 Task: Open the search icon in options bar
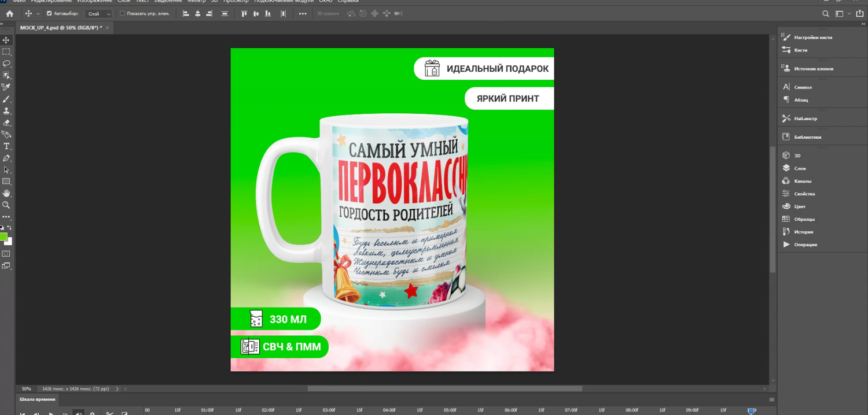coord(826,13)
